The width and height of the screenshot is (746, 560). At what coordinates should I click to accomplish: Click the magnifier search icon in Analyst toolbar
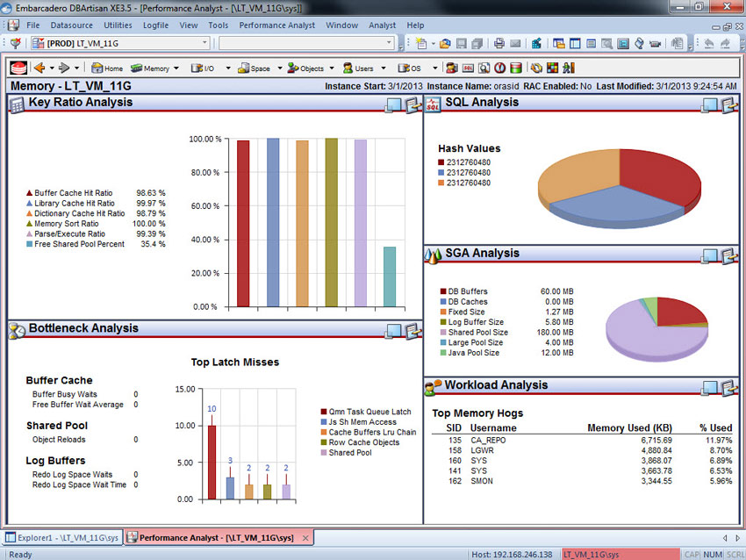pos(484,68)
